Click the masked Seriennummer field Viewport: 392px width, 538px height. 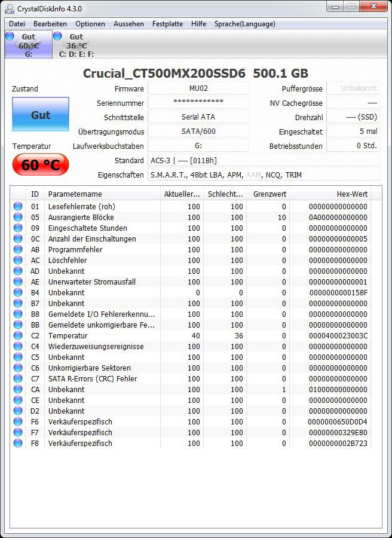point(198,103)
